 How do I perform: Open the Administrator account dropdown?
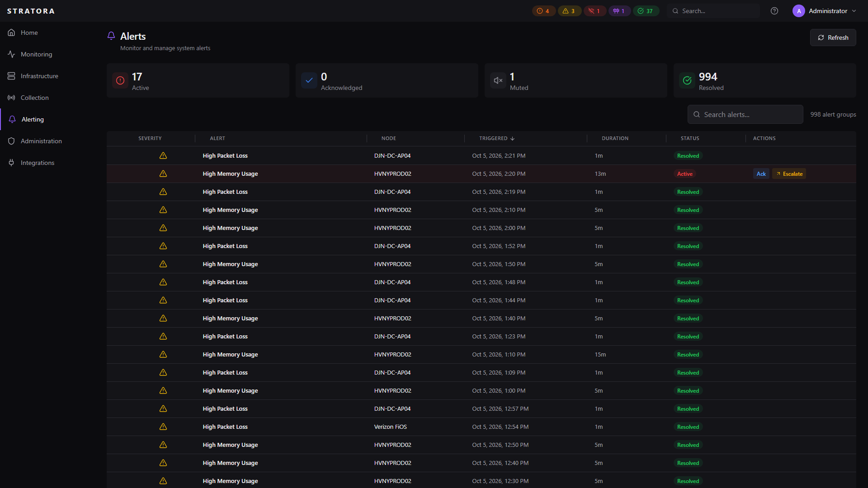pyautogui.click(x=825, y=11)
